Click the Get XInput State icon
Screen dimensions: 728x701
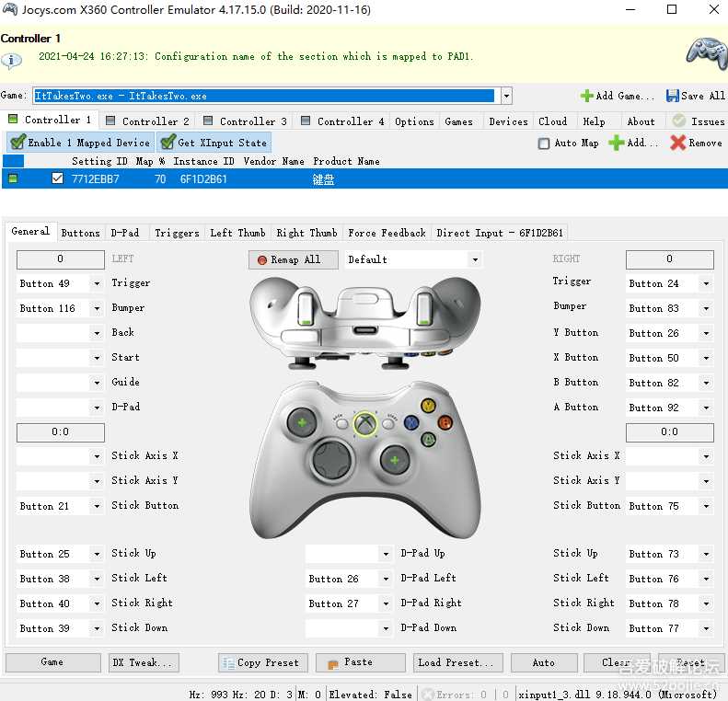(x=167, y=143)
